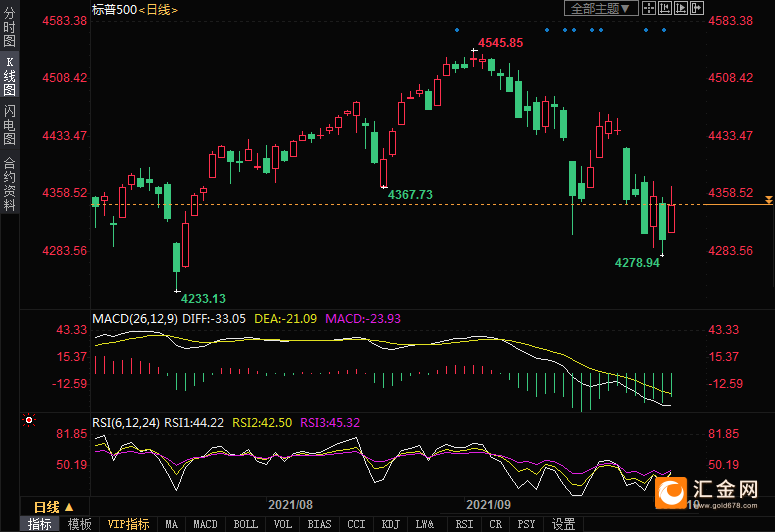
Task: Expand the 日线 period selector
Action: pyautogui.click(x=53, y=507)
